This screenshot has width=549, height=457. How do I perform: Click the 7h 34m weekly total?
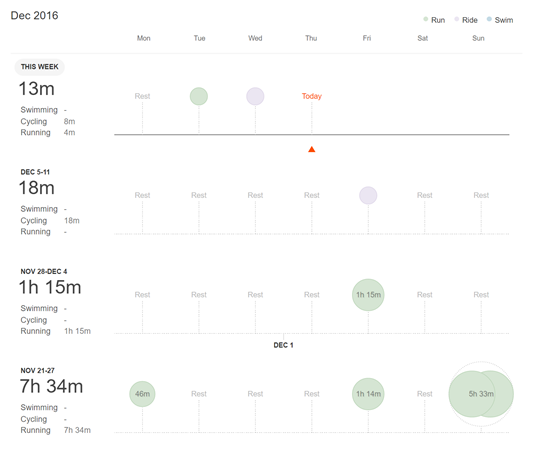click(51, 386)
